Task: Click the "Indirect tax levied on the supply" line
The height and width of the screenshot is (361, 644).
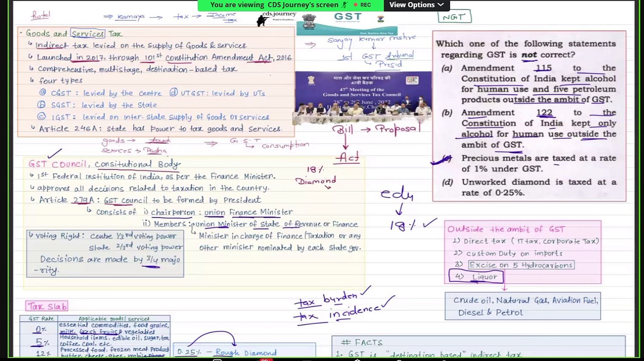Action: tap(141, 45)
